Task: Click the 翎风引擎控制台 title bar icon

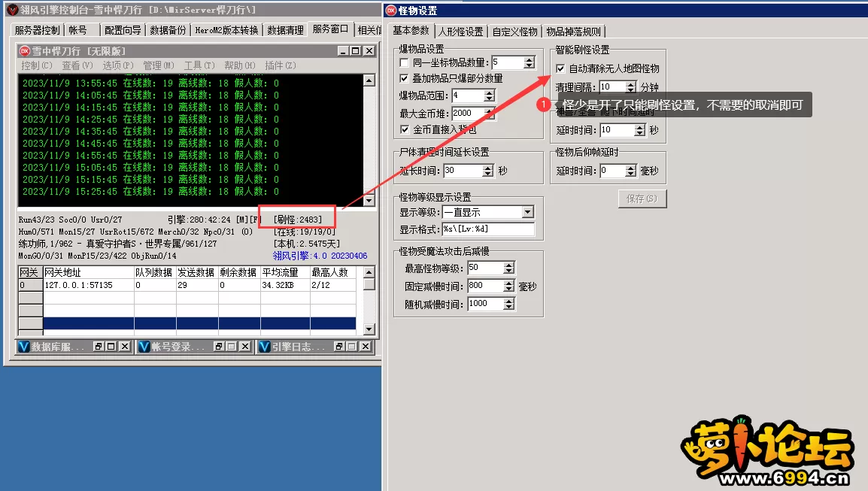Action: [12, 10]
